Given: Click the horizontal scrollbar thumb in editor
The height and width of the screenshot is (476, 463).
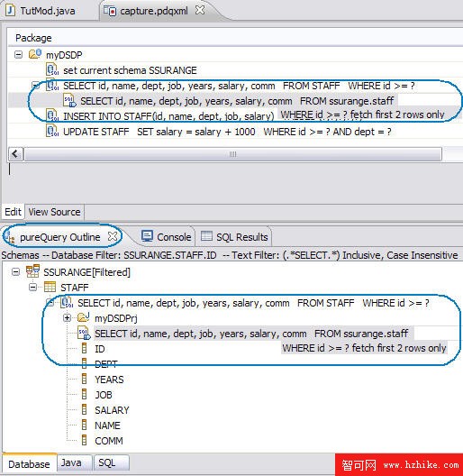Looking at the screenshot, I should click(232, 154).
